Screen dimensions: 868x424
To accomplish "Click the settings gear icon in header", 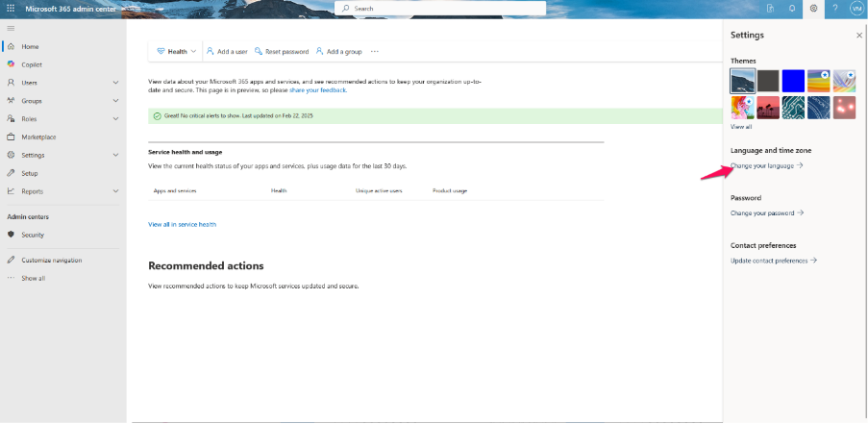I will [x=813, y=8].
